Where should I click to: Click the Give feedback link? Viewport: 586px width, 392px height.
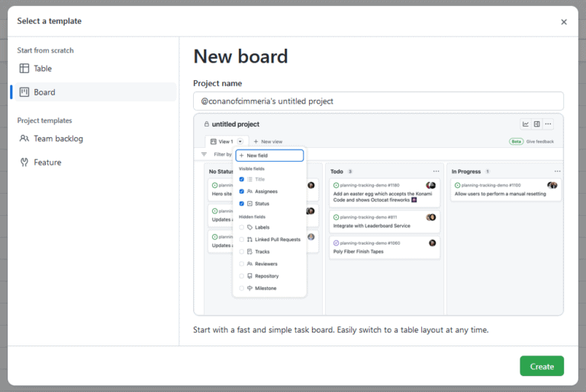tap(539, 142)
